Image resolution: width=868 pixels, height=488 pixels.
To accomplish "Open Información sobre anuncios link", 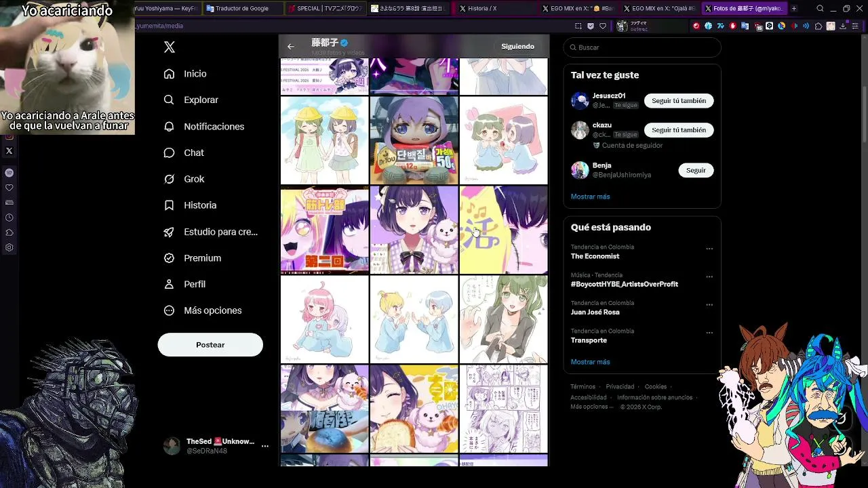I will click(655, 398).
